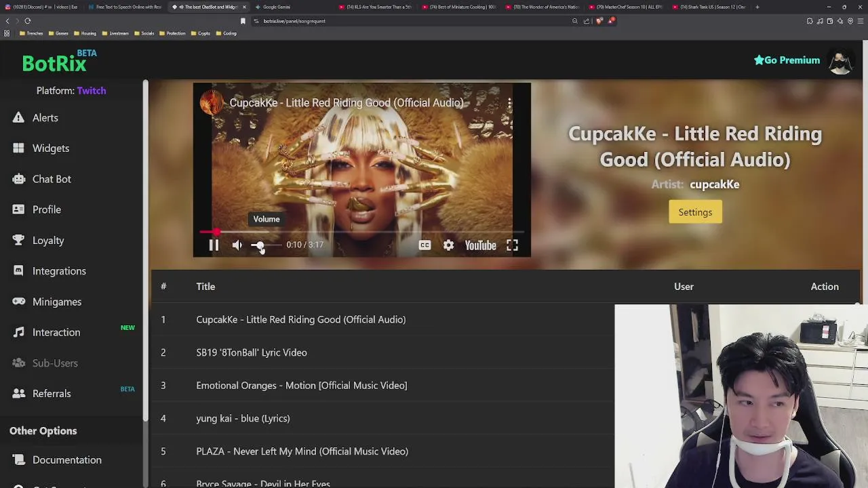The width and height of the screenshot is (868, 488).
Task: Open Chat Bot in the sidebar
Action: [x=52, y=179]
